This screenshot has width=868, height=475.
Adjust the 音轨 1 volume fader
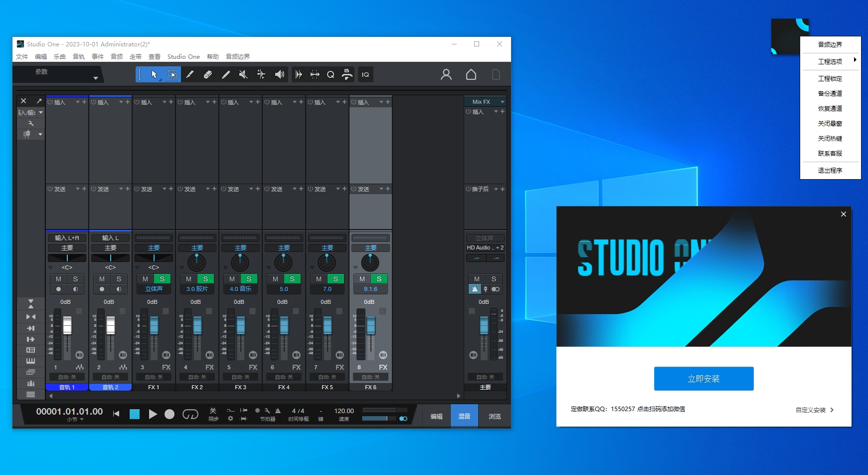(x=67, y=325)
